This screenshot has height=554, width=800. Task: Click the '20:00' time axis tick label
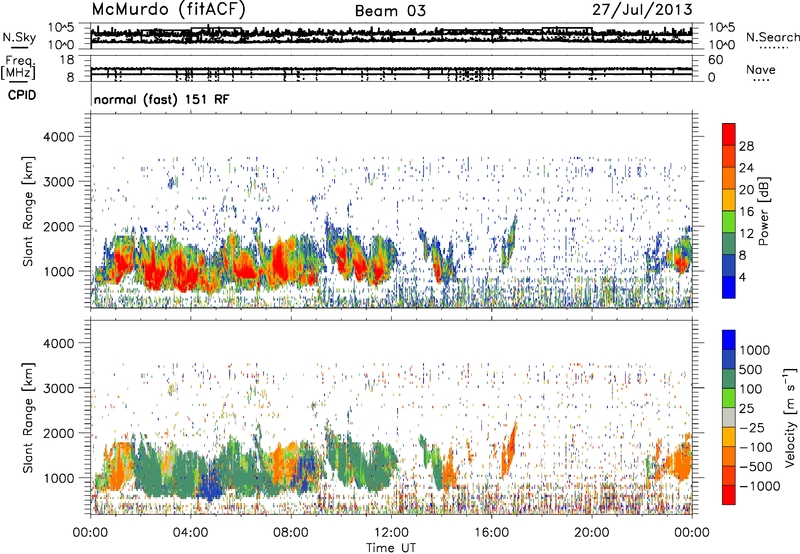click(x=592, y=533)
